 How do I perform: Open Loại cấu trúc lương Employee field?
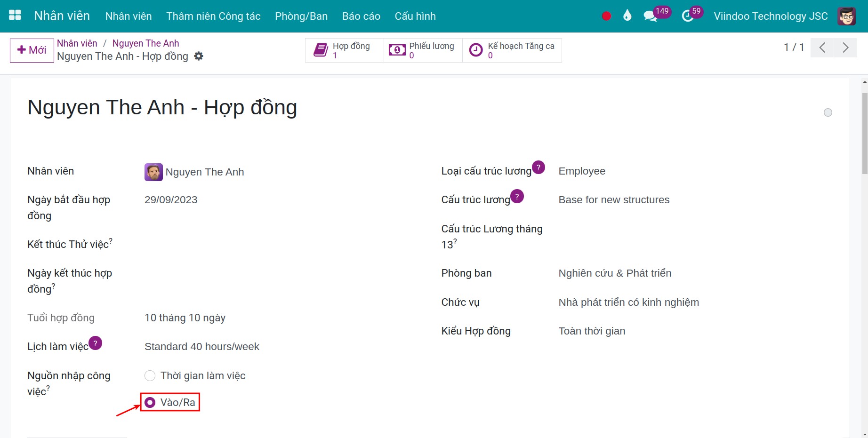[x=582, y=171]
